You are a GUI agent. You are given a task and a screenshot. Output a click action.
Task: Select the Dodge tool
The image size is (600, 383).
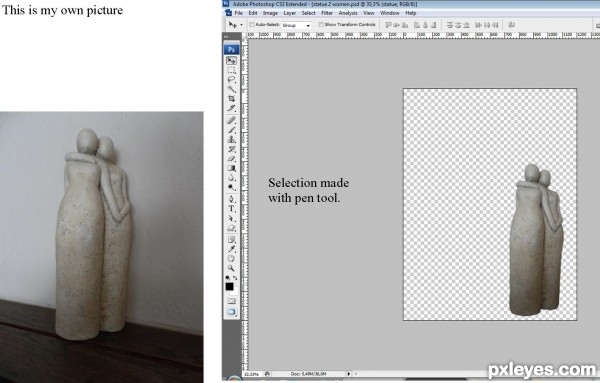(232, 187)
